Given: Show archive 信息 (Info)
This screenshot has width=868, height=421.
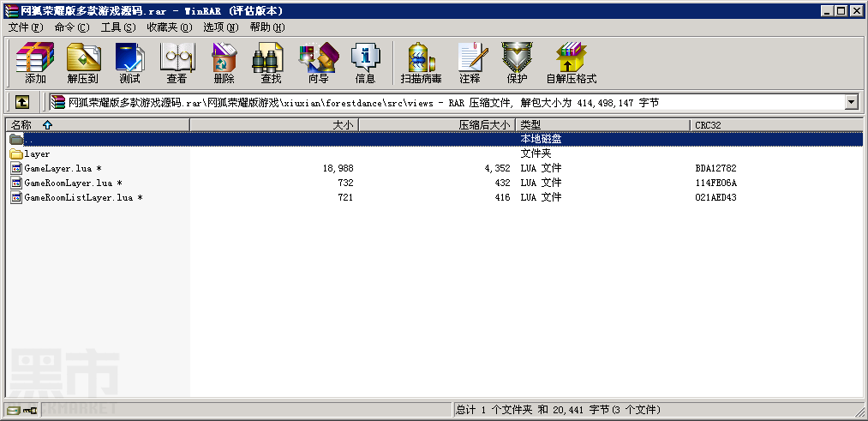Looking at the screenshot, I should 365,63.
